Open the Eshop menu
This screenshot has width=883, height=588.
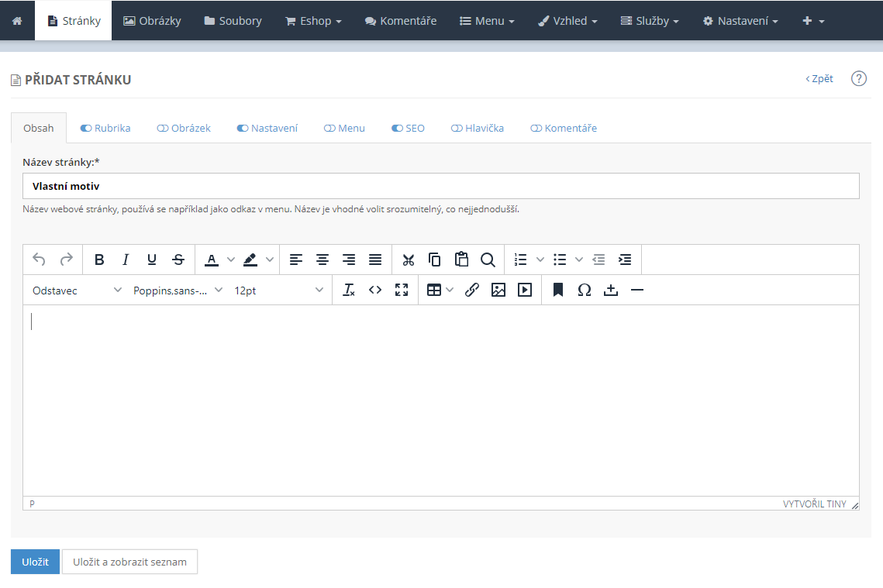coord(313,21)
